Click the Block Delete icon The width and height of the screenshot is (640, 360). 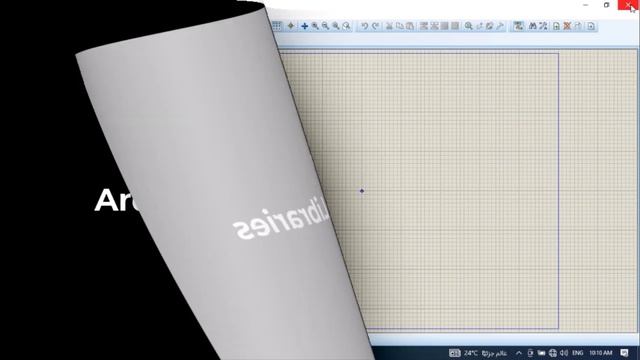coord(455,26)
